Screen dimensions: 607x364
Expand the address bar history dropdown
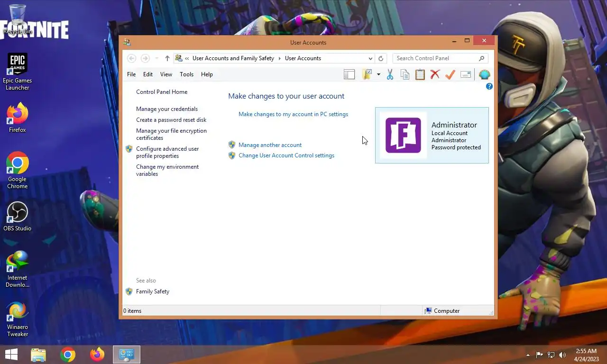tap(370, 58)
